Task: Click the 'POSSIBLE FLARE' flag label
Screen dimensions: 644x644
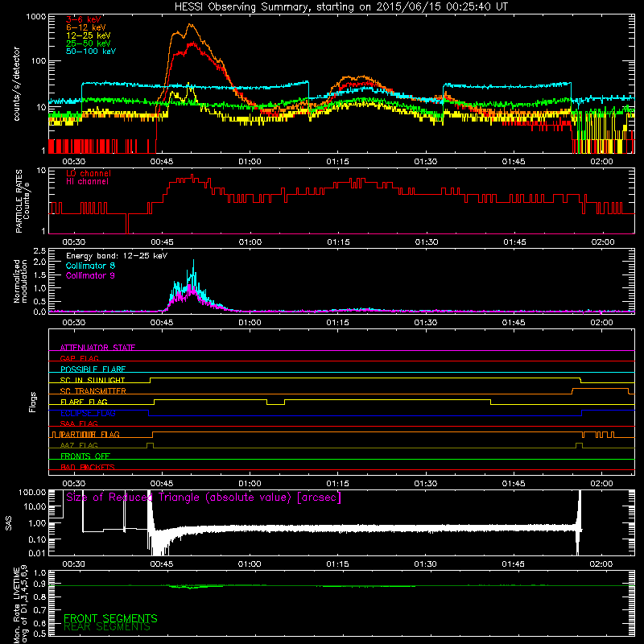Action: click(93, 369)
